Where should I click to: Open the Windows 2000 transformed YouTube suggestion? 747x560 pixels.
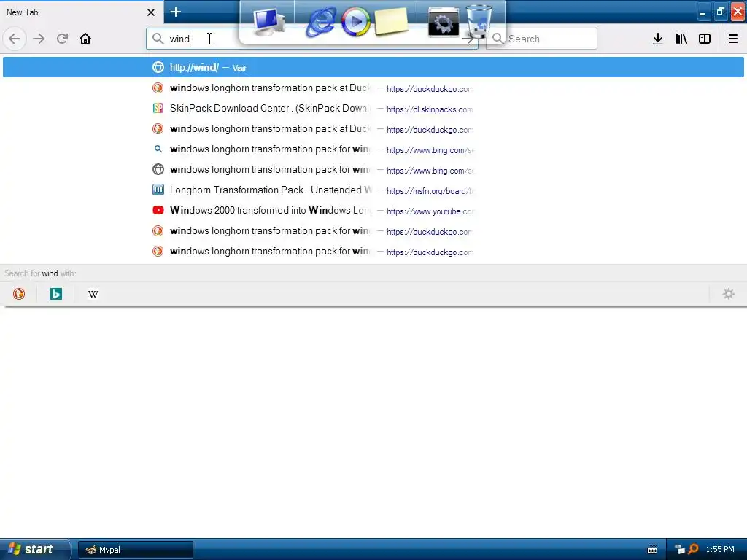pyautogui.click(x=373, y=211)
